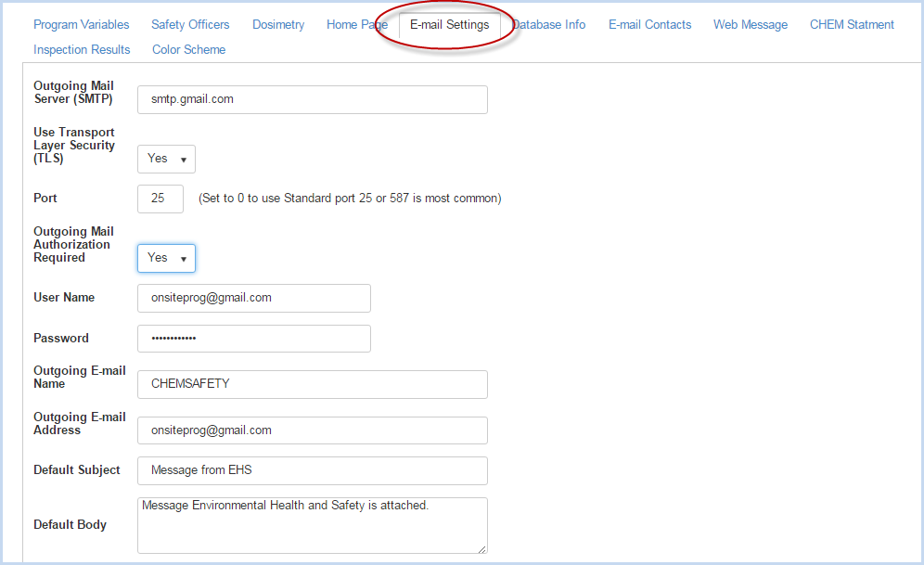Viewport: 924px width, 565px height.
Task: Click the Password field
Action: (x=254, y=339)
